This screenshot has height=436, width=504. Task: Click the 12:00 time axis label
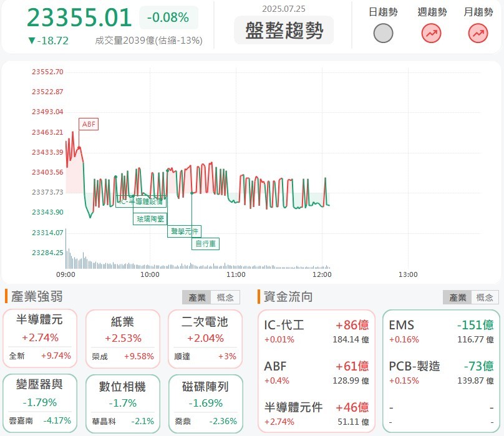click(x=322, y=274)
